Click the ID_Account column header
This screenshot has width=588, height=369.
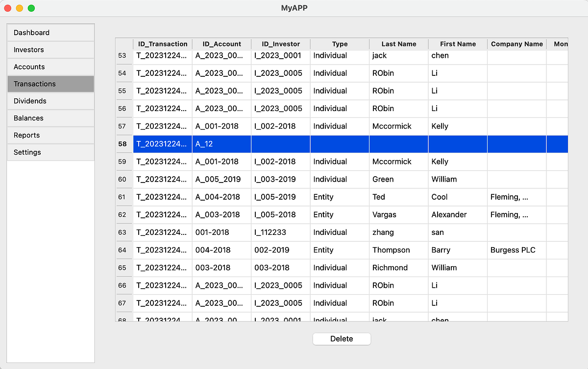(x=221, y=44)
